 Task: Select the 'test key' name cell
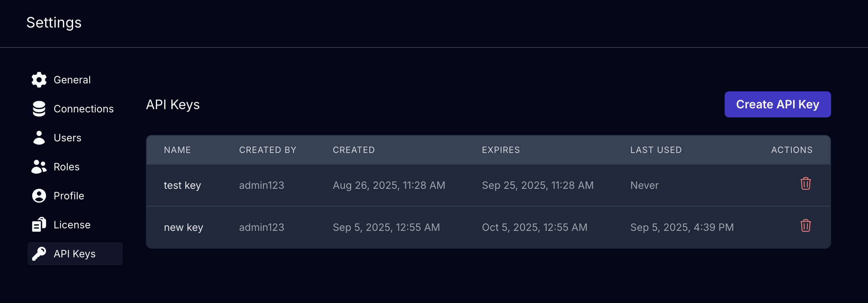[x=182, y=185]
